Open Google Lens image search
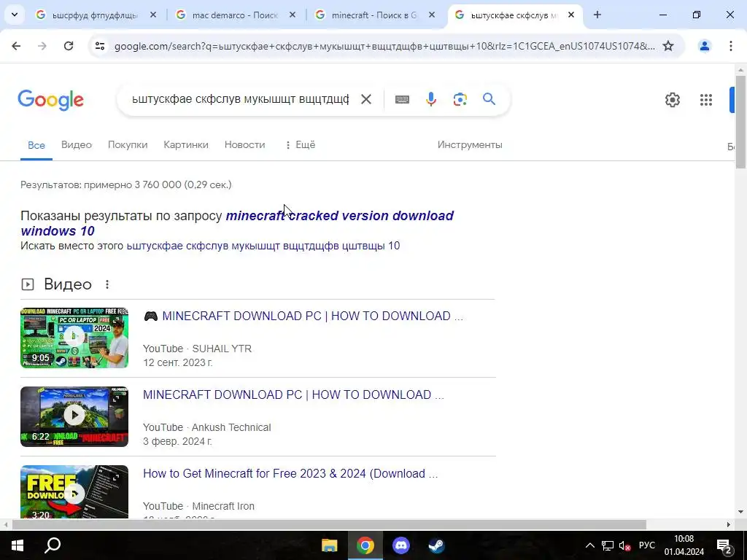Image resolution: width=747 pixels, height=560 pixels. pyautogui.click(x=460, y=99)
